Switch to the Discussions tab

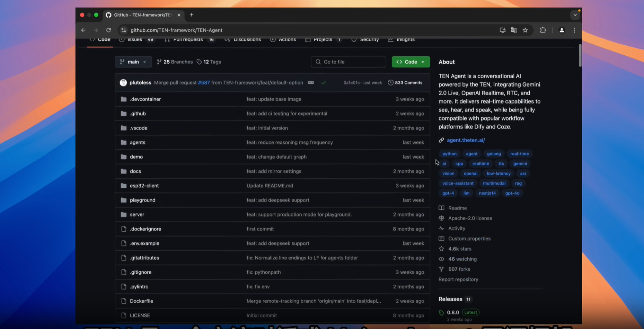pos(242,39)
